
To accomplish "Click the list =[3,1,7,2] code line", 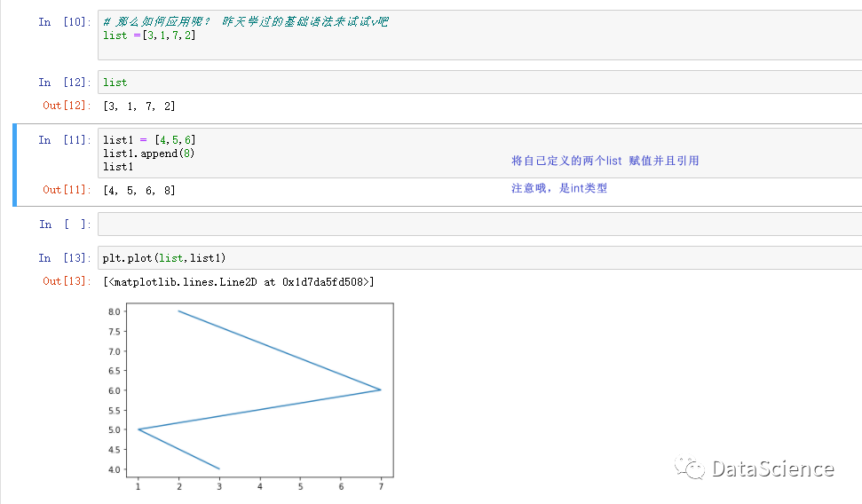I will click(149, 35).
